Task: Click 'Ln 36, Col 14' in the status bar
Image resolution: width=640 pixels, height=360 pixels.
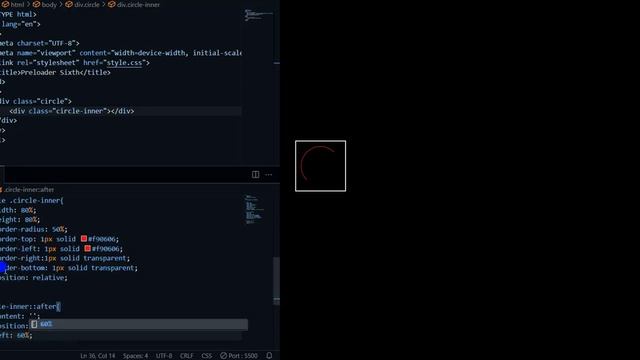Action: click(98, 356)
